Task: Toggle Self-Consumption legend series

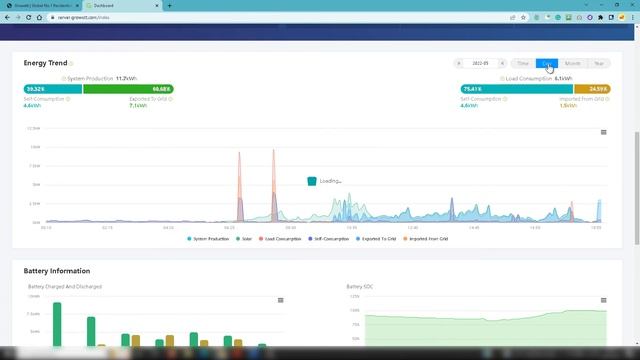Action: point(329,239)
